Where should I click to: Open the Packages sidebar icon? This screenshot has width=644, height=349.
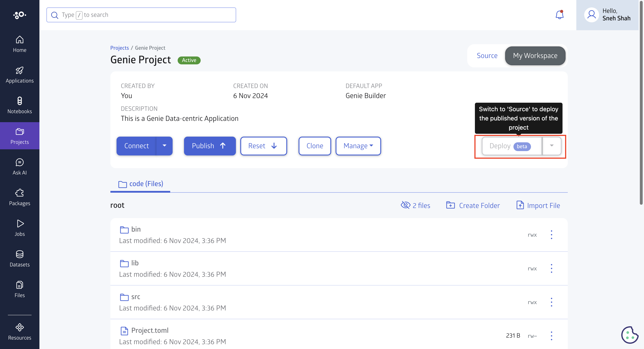click(19, 197)
